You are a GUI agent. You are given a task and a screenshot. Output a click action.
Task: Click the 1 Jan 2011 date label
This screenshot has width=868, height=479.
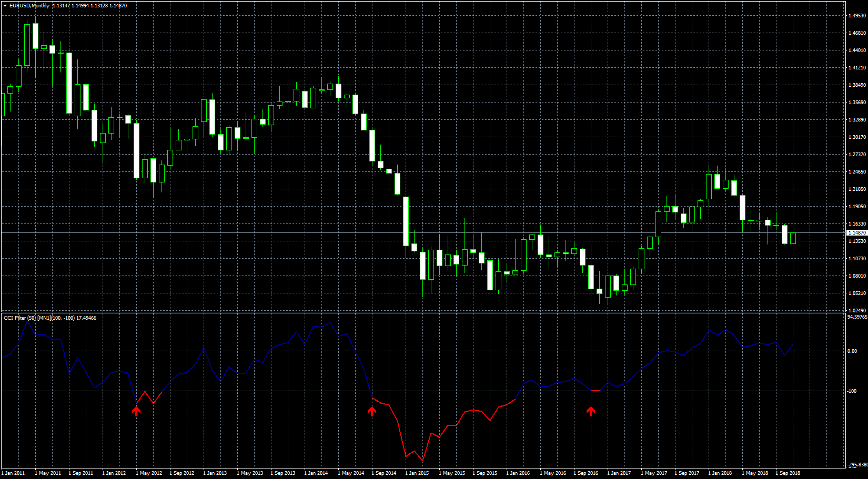pos(13,473)
